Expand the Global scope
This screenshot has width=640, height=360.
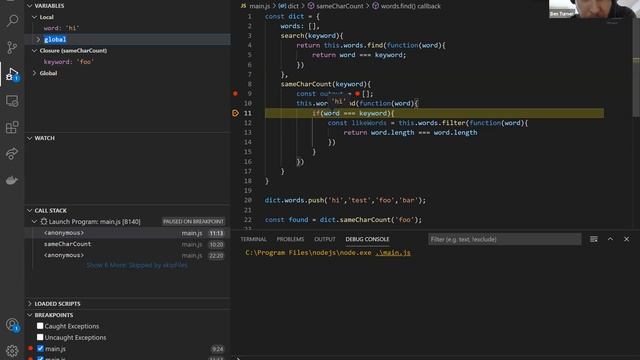pyautogui.click(x=35, y=73)
